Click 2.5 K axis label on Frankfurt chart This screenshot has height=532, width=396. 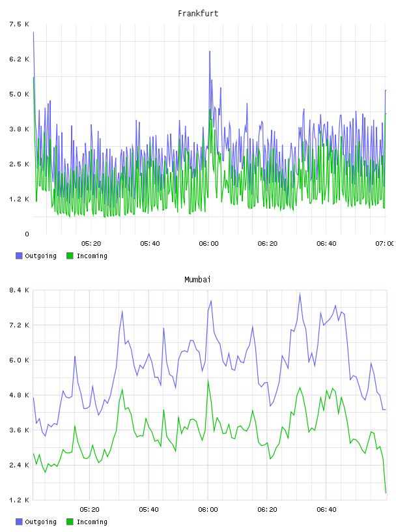tap(19, 164)
